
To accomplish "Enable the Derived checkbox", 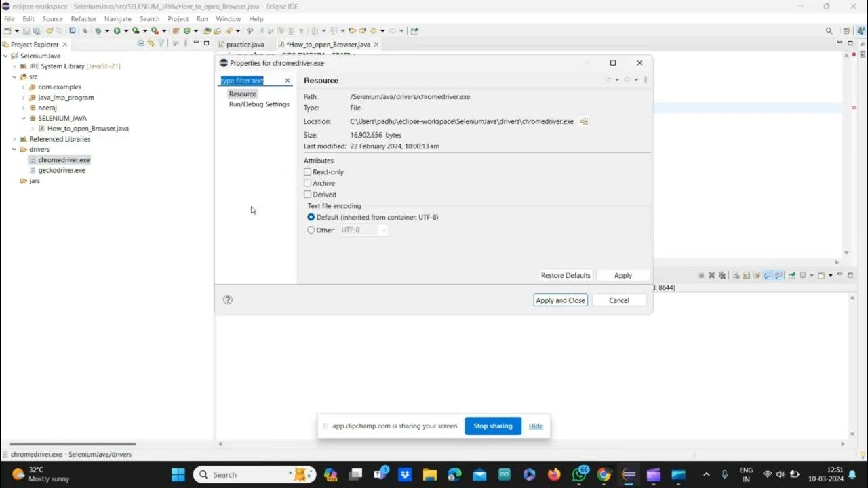I will [307, 195].
